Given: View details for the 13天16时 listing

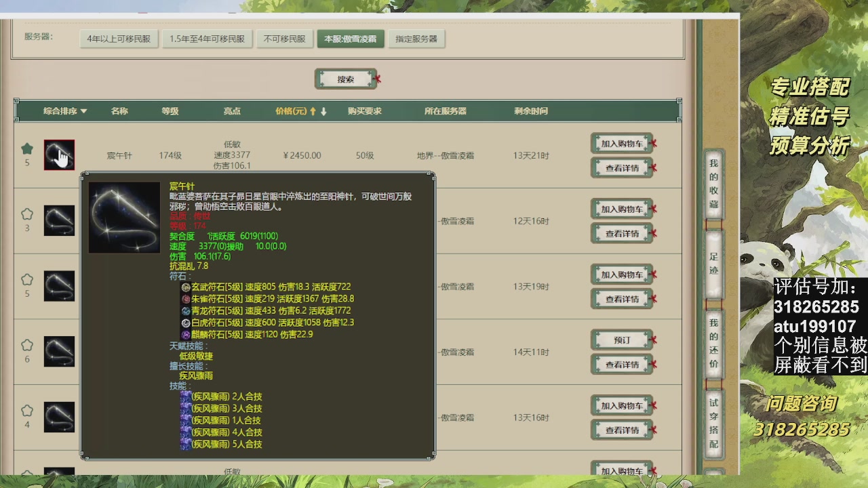Looking at the screenshot, I should [x=621, y=430].
